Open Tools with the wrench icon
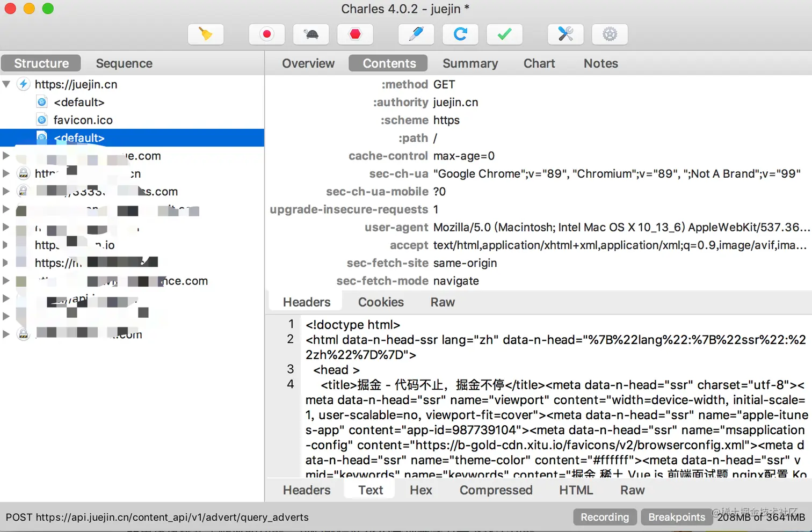The height and width of the screenshot is (532, 812). tap(565, 34)
